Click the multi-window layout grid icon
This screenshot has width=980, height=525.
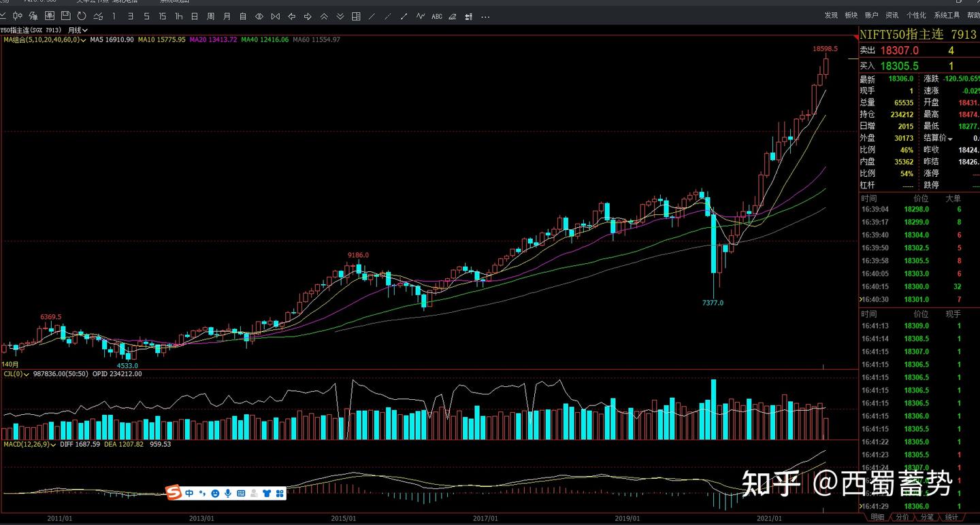[x=357, y=16]
